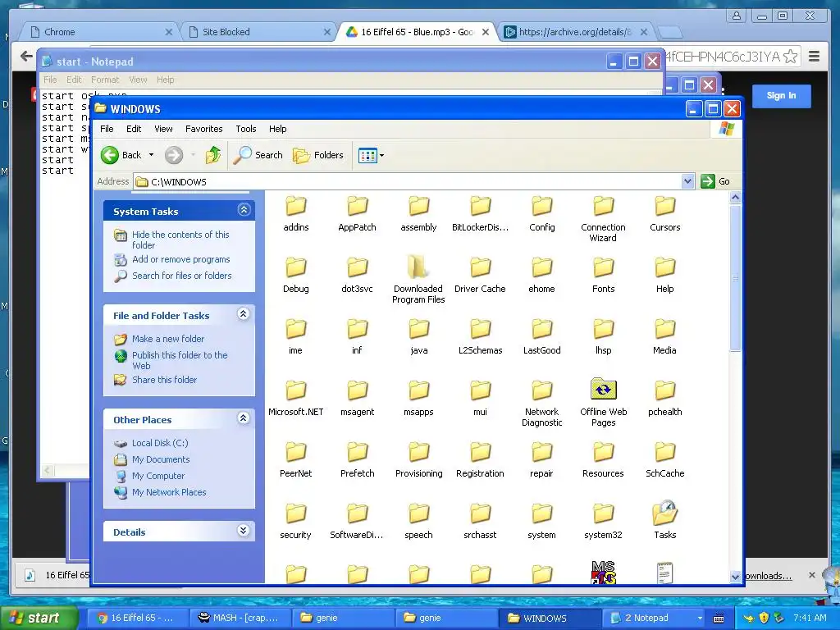Click Share this folder link

[x=164, y=380]
